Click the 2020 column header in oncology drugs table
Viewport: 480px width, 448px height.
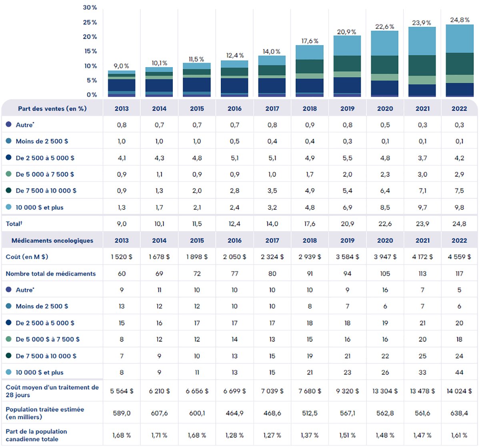pos(385,241)
